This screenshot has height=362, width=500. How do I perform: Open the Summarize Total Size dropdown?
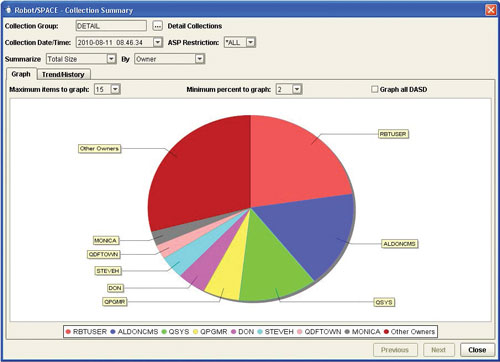[x=111, y=59]
